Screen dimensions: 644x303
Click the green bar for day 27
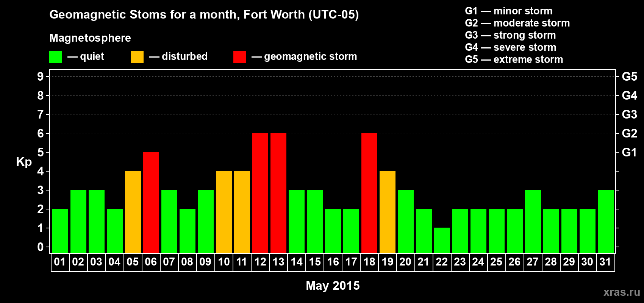coord(533,222)
